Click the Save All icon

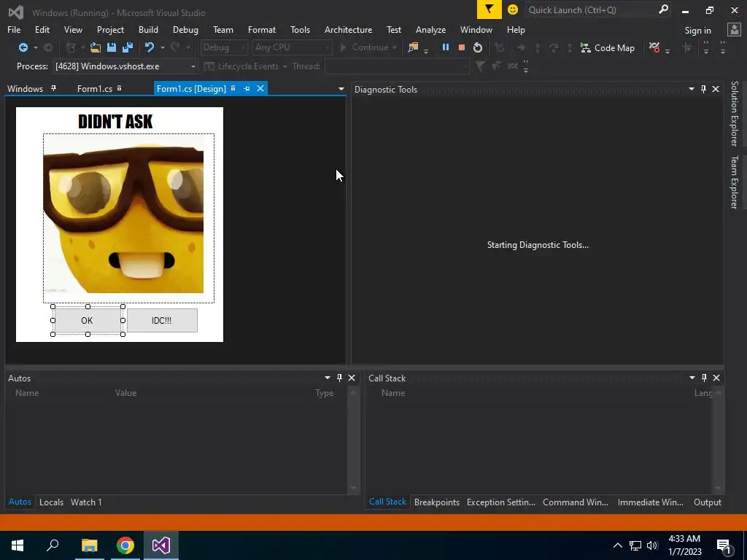coord(127,47)
